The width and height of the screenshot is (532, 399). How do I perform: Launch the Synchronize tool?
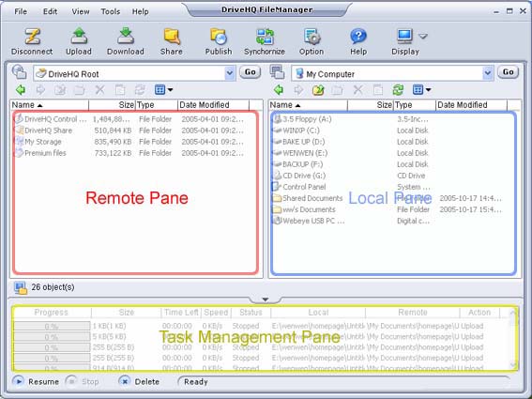(x=265, y=37)
